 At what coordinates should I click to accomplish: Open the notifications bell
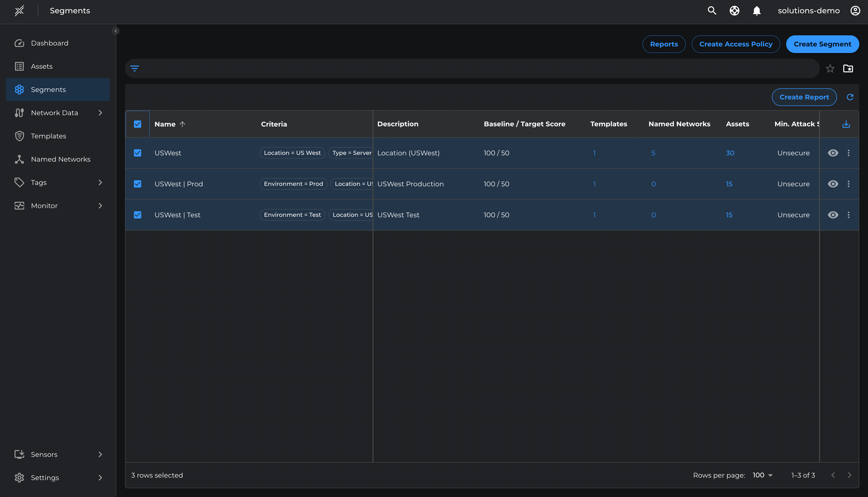coord(757,11)
